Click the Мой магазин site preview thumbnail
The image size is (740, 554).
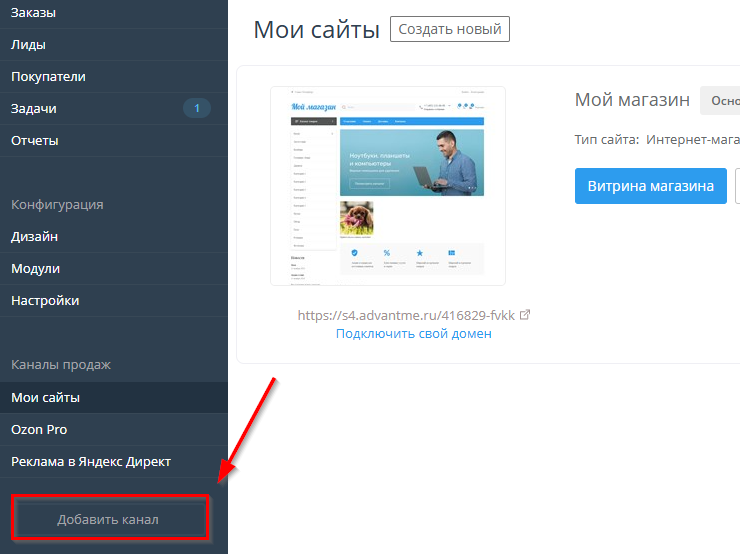click(x=388, y=185)
